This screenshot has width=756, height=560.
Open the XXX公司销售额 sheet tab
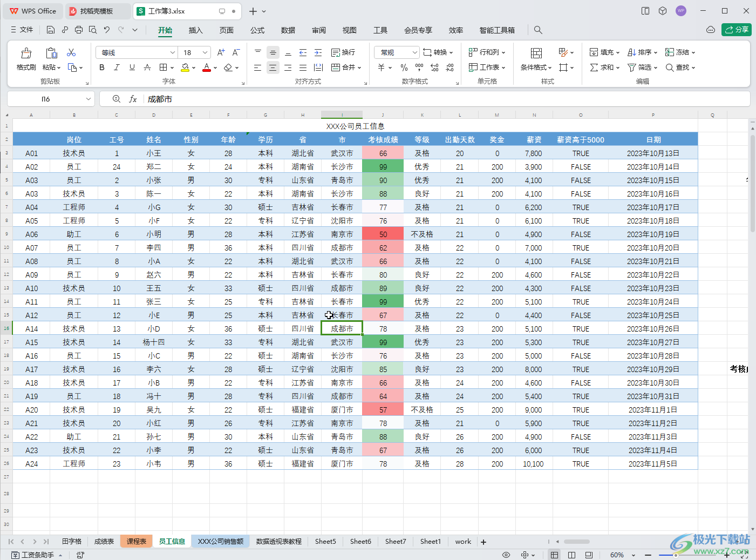tap(220, 541)
